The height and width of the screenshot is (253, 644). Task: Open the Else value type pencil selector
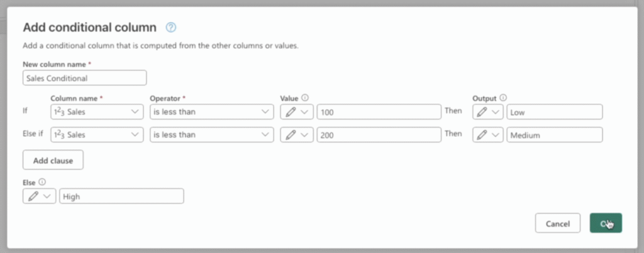39,196
